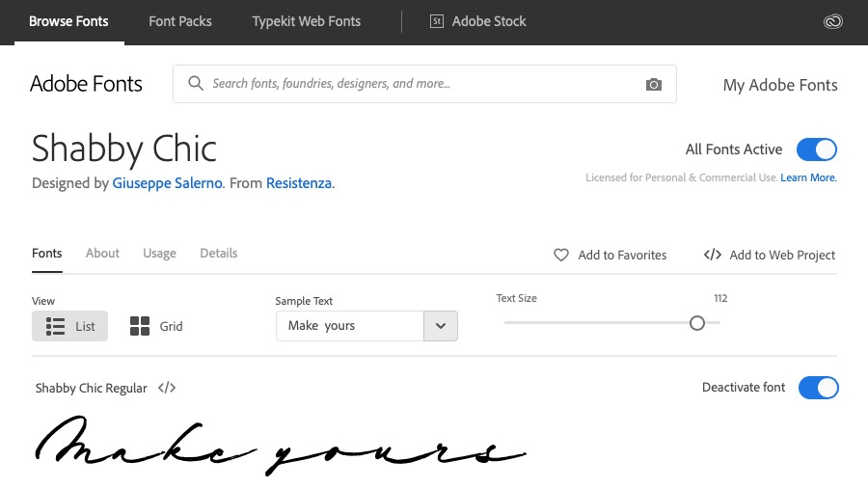Viewport: 868px width, 488px height.
Task: Expand the Sample Text dropdown arrow
Action: click(x=441, y=326)
